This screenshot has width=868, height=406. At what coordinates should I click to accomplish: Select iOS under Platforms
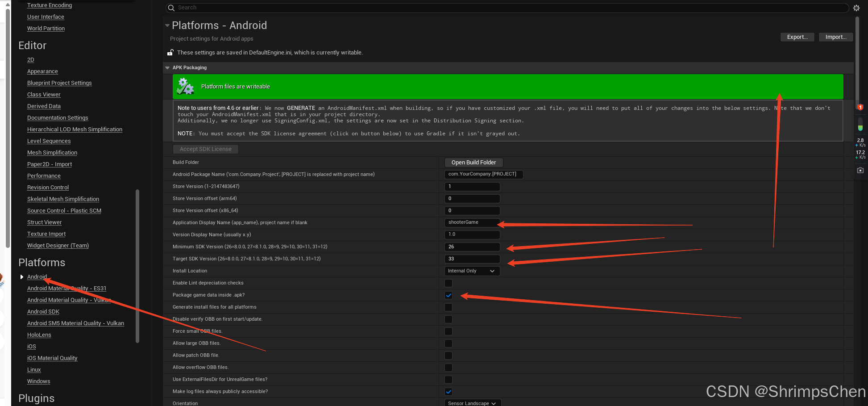coord(31,346)
